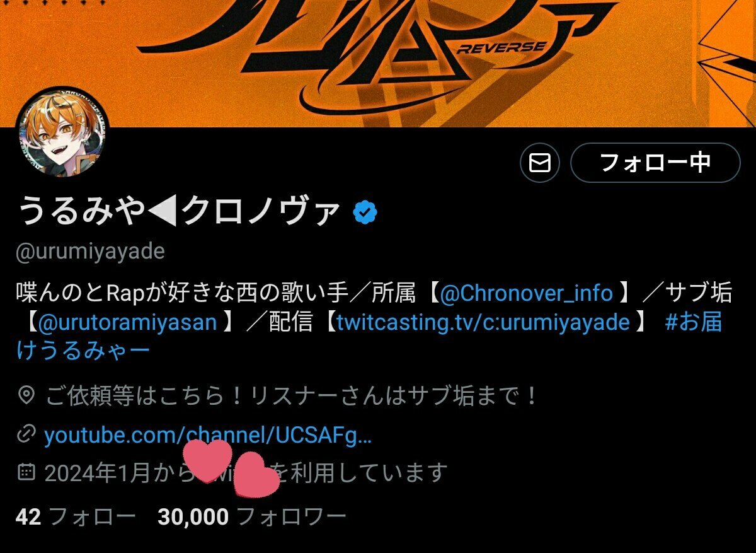Click the right pink heart sticker
Screen dimensions: 756x553
(255, 474)
